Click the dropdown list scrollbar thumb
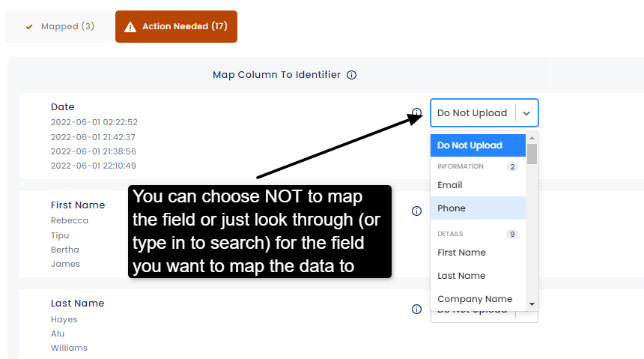This screenshot has height=359, width=644. click(532, 154)
